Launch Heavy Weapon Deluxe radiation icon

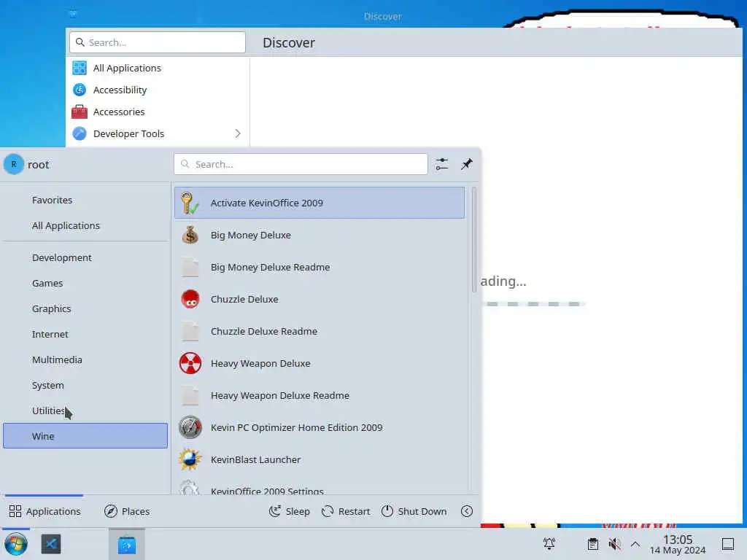pos(190,363)
